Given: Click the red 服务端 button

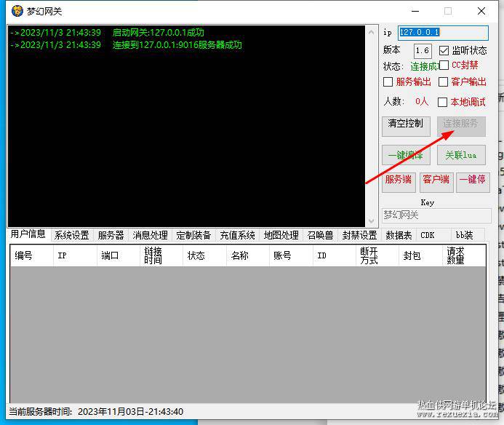Looking at the screenshot, I should click(x=399, y=183).
